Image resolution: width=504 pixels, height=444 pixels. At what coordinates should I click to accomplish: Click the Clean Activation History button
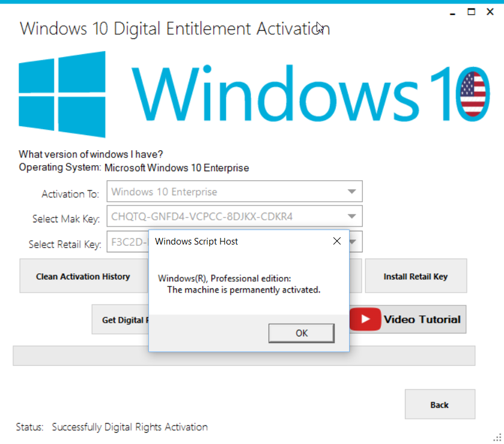(x=83, y=276)
